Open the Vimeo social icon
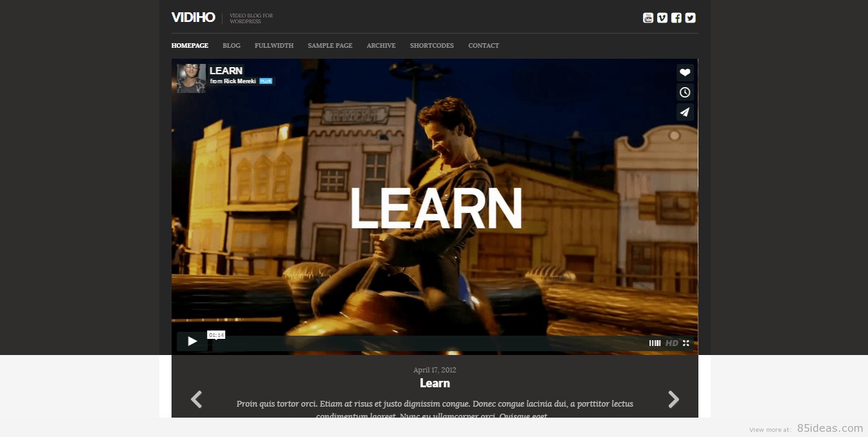Image resolution: width=868 pixels, height=437 pixels. click(662, 18)
